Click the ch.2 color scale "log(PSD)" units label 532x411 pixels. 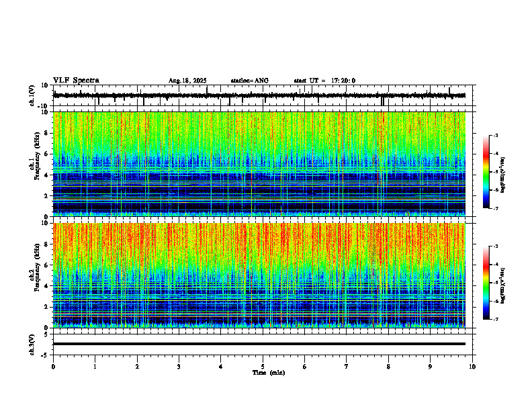point(503,285)
